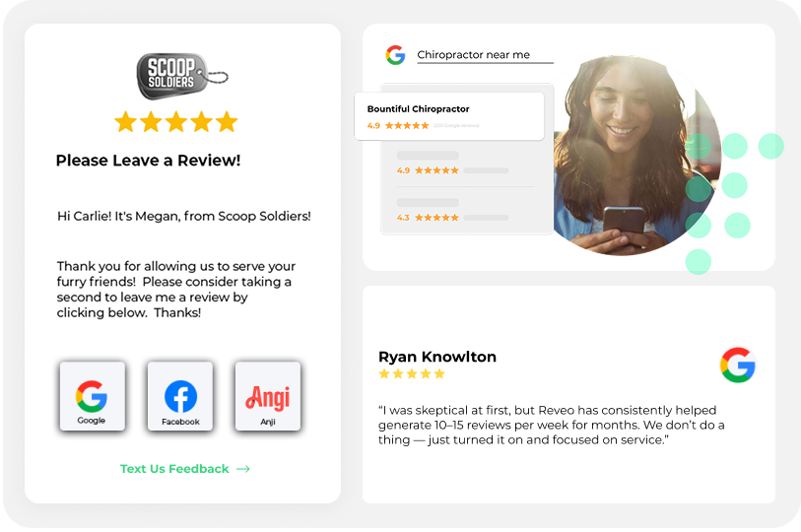
Task: Open the Facebook review option
Action: coord(180,396)
